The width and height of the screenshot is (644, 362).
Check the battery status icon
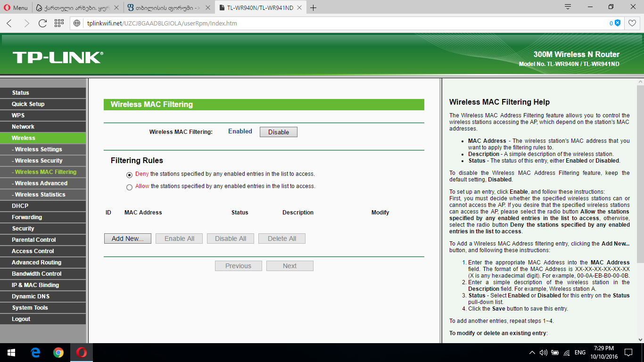[x=555, y=353]
